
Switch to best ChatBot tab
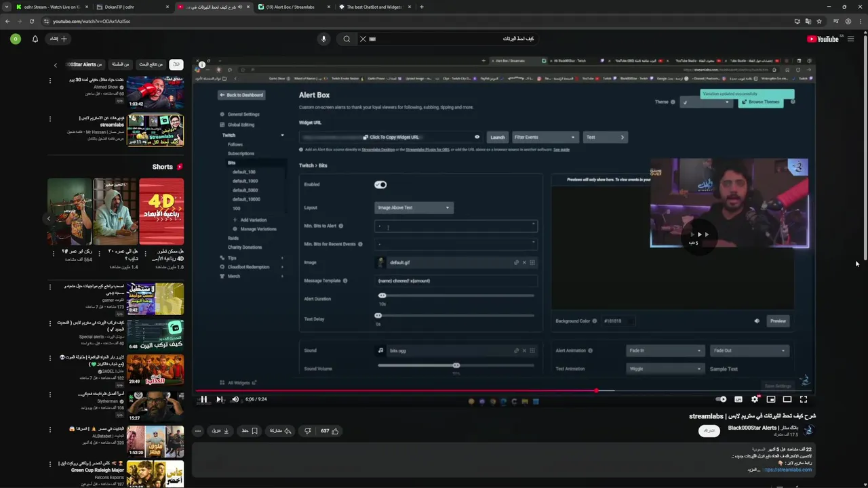(x=374, y=7)
